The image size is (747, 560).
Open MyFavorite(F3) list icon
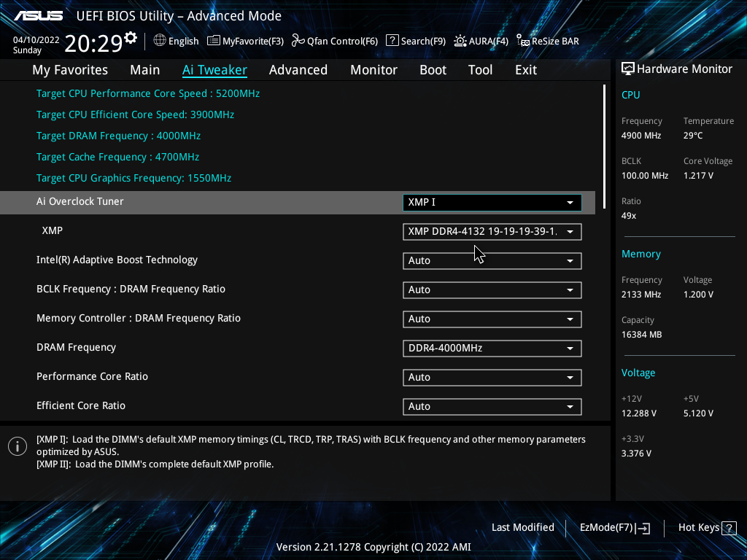coord(214,41)
